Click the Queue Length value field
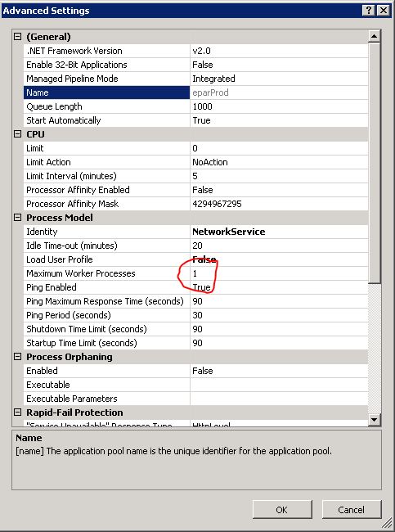395x532 pixels. [x=279, y=106]
